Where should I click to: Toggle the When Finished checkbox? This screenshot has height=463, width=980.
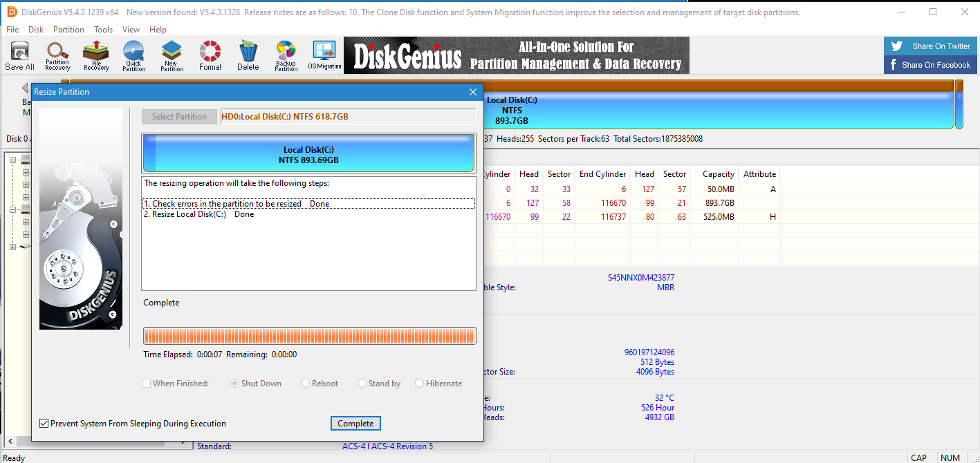[147, 384]
